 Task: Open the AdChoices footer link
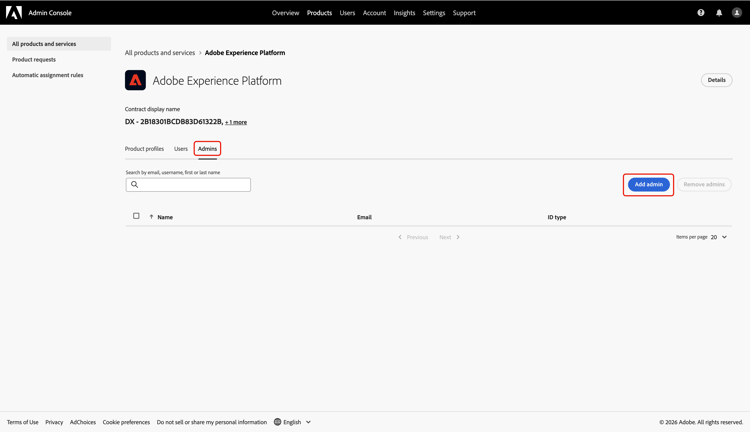83,422
